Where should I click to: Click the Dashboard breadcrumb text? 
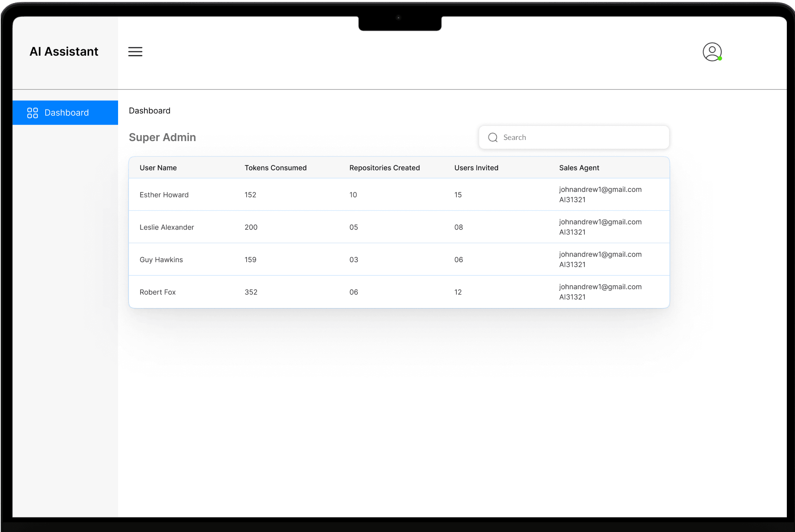(x=149, y=111)
